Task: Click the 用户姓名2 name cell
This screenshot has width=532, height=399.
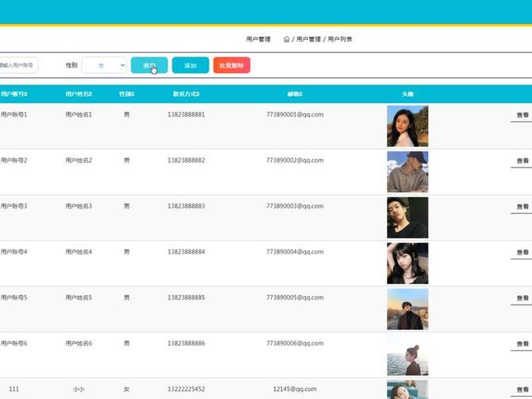Action: (x=78, y=160)
